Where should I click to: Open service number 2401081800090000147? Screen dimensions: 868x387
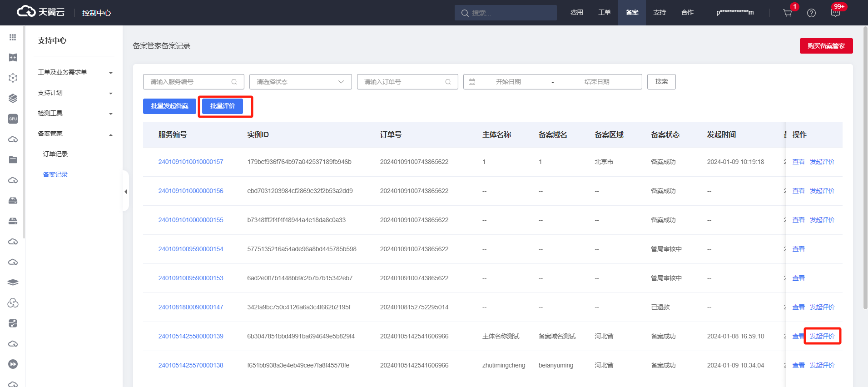(x=191, y=307)
